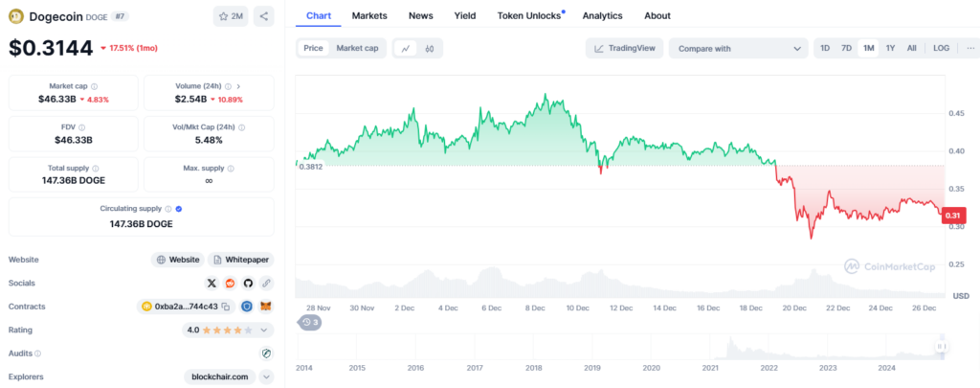Viewport: 980px width, 388px height.
Task: Toggle chart to Market cap view
Action: pos(356,49)
